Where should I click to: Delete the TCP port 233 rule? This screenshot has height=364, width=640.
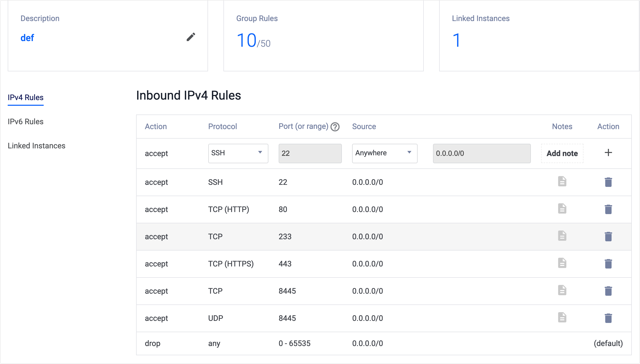coord(608,236)
